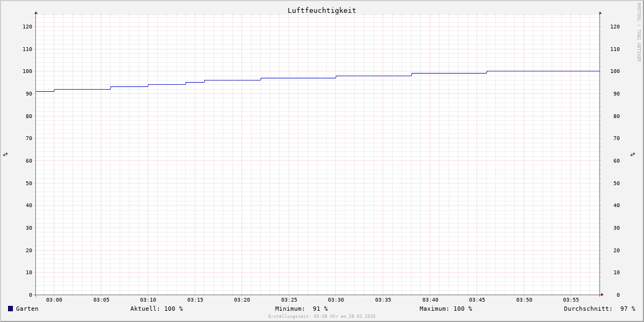Click the 03:15 time axis label
This screenshot has width=644, height=322.
pos(195,299)
